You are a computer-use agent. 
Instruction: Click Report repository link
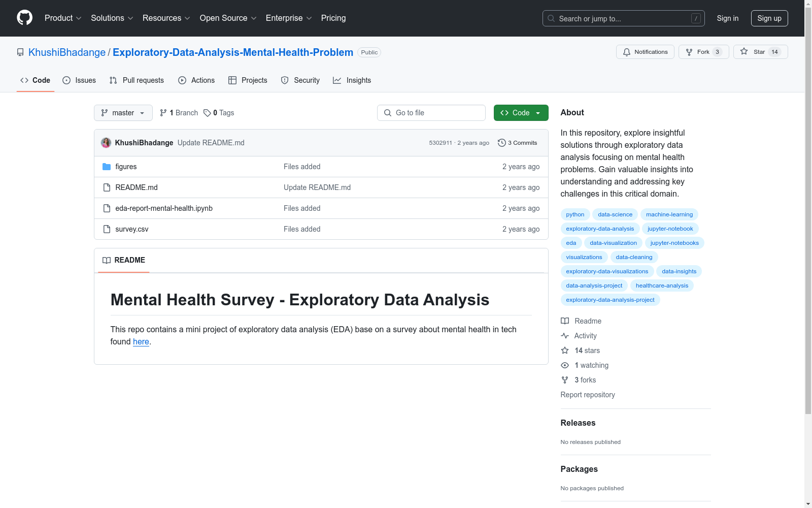point(588,395)
